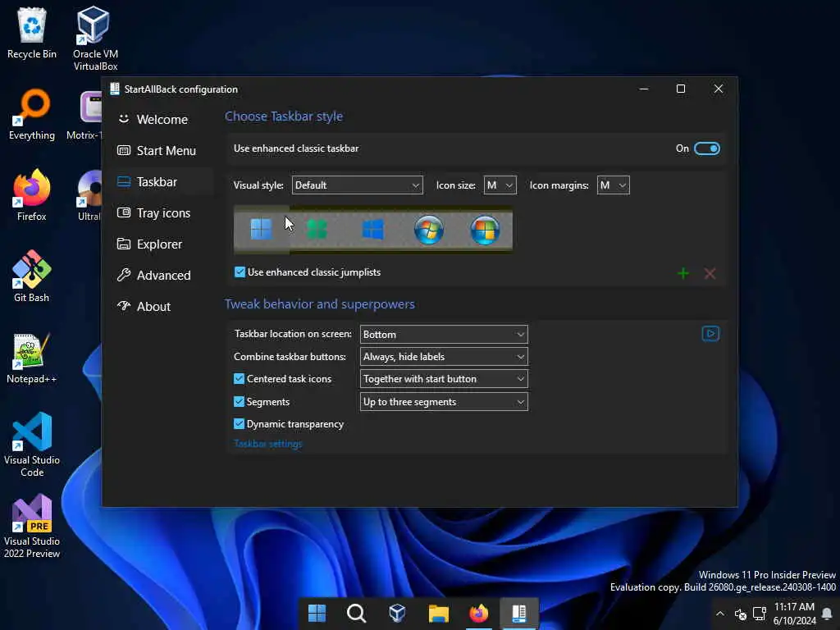Select Visual Studio Code desktop shortcut
Image resolution: width=840 pixels, height=630 pixels.
[32, 445]
